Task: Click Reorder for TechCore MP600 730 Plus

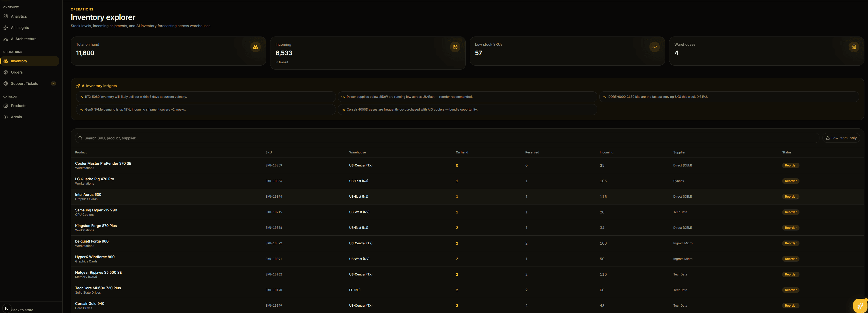Action: [x=791, y=290]
